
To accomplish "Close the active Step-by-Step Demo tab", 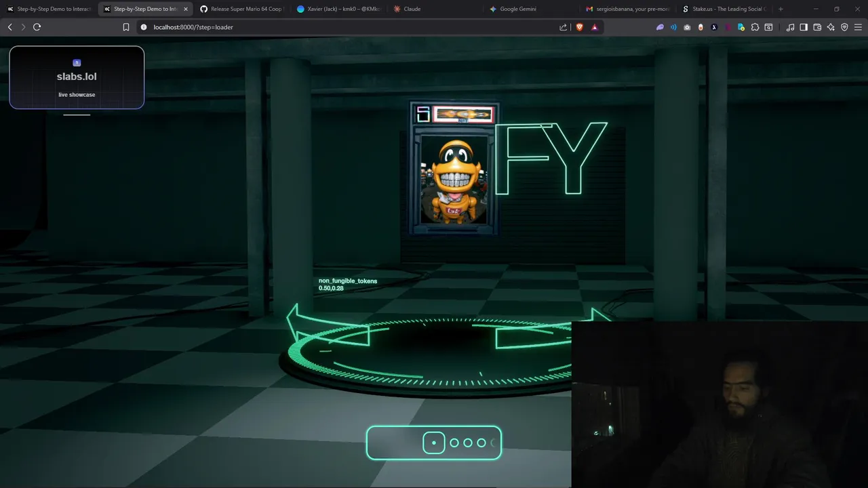I will point(186,9).
